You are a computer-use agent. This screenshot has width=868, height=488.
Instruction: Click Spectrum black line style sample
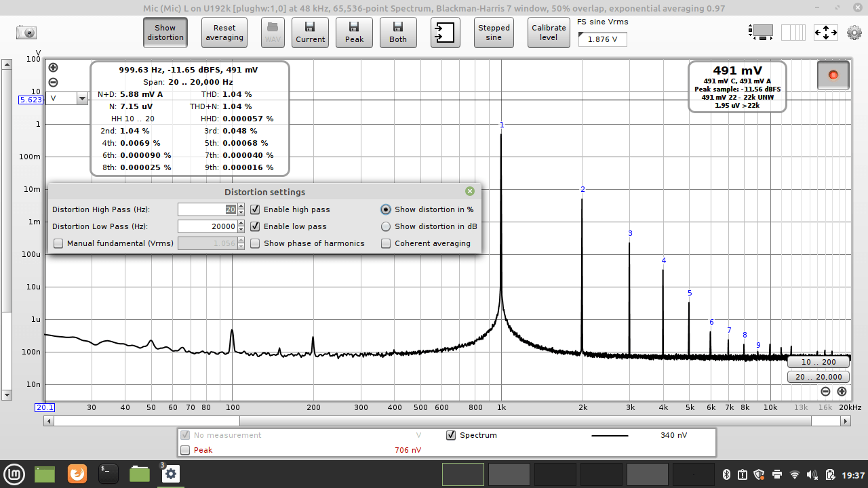610,435
